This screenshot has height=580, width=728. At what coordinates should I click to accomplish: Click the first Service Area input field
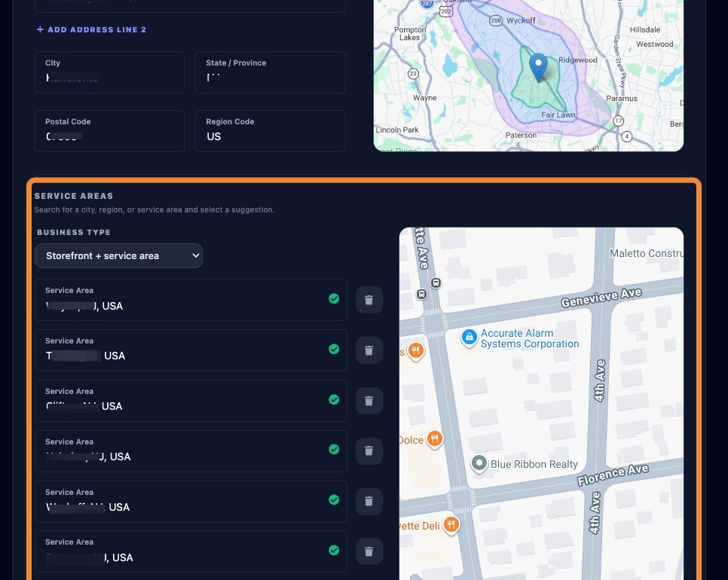click(191, 300)
